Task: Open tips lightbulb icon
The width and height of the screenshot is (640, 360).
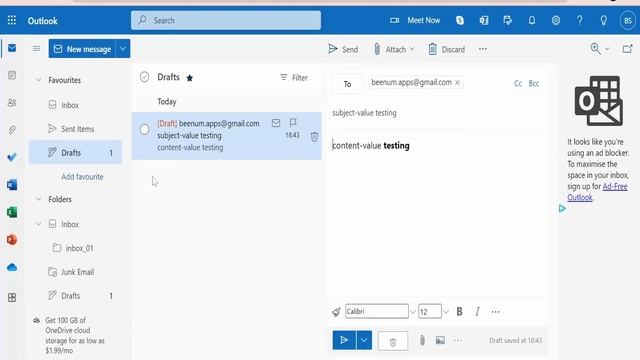Action: [603, 20]
